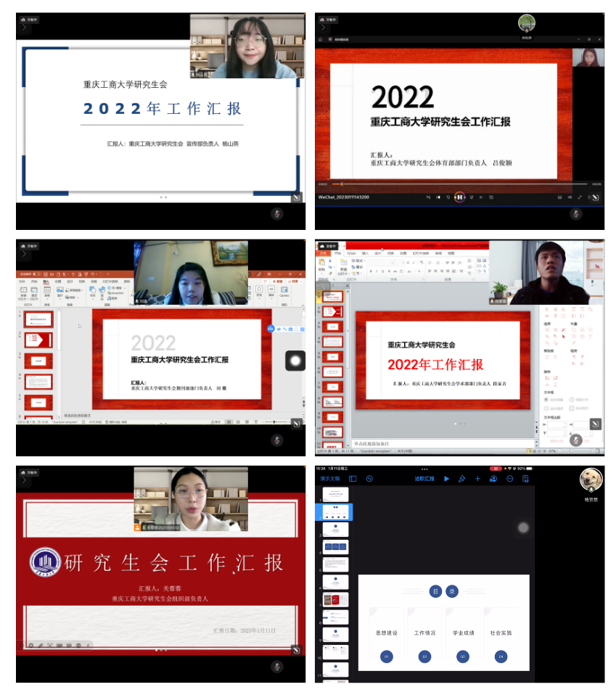Click the woman's small webcam thumbnail beside 吕俊颖's slide
Screen dimensions: 616x695
coord(588,57)
